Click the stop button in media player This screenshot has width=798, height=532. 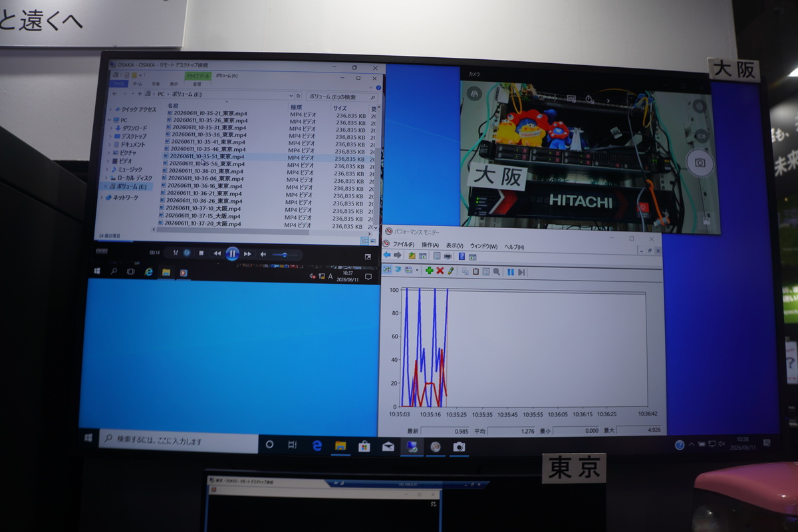coord(201,253)
